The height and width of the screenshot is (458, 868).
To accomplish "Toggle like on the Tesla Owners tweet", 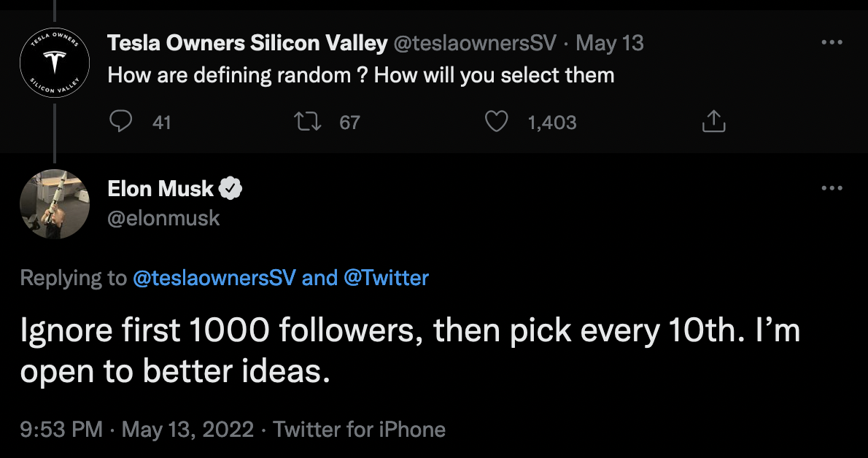I will [495, 122].
